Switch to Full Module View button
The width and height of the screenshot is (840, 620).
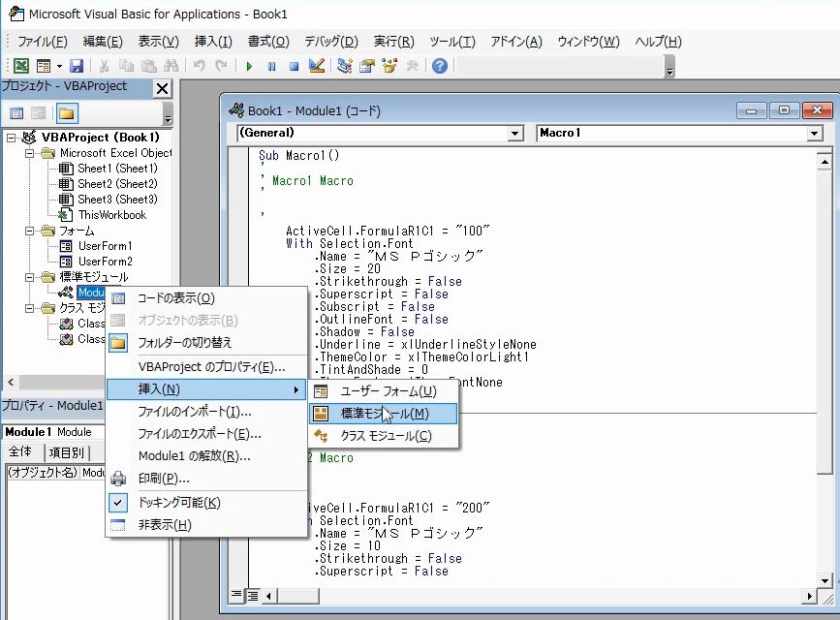(252, 596)
